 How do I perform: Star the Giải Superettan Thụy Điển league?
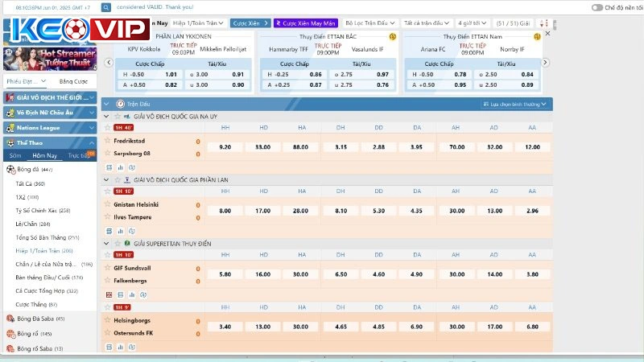[x=118, y=243]
